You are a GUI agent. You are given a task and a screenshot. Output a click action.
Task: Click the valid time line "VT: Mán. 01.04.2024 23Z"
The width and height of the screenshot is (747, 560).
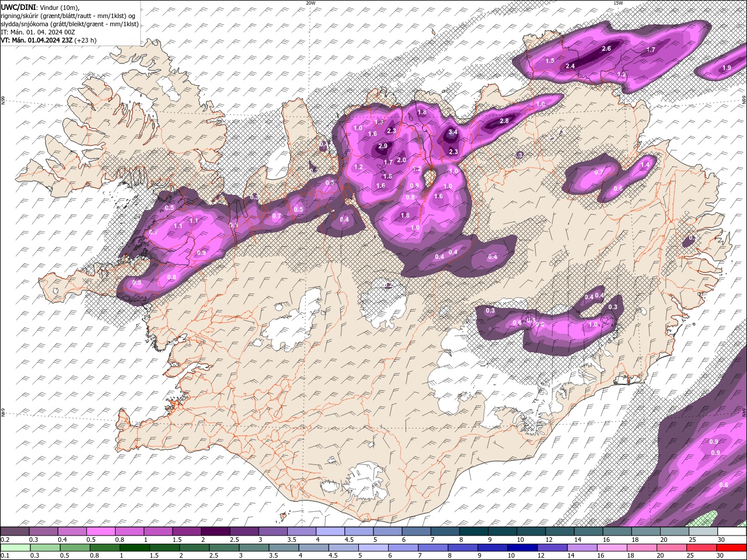click(36, 40)
